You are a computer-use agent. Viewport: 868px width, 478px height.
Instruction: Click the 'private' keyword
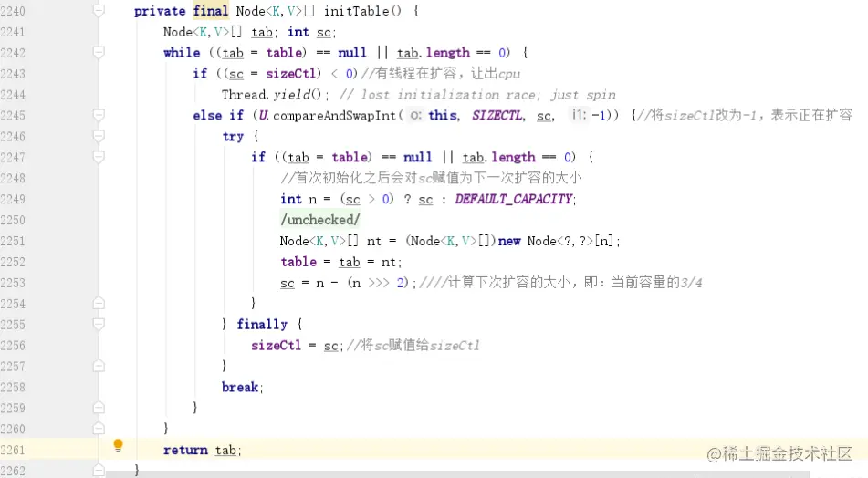pyautogui.click(x=160, y=11)
